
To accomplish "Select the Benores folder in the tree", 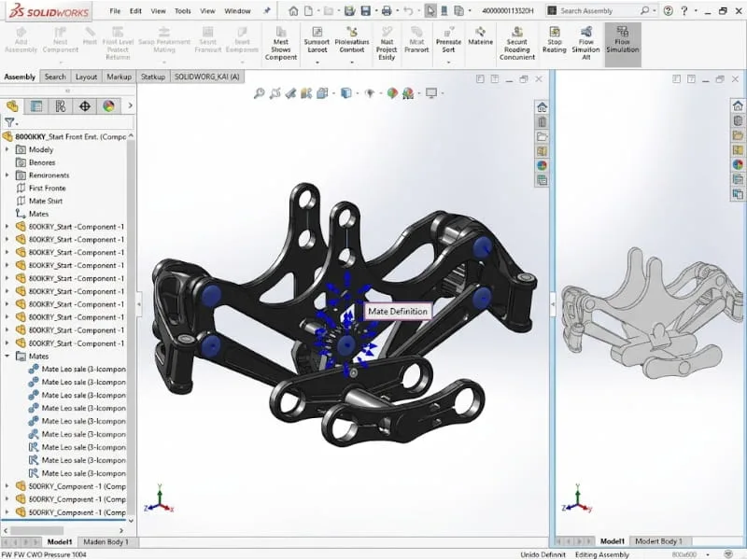I will click(42, 162).
